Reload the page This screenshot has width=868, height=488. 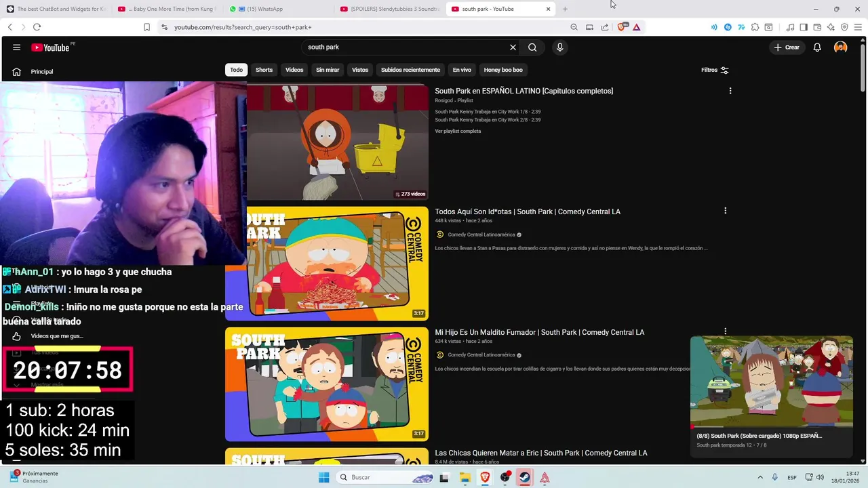[37, 27]
